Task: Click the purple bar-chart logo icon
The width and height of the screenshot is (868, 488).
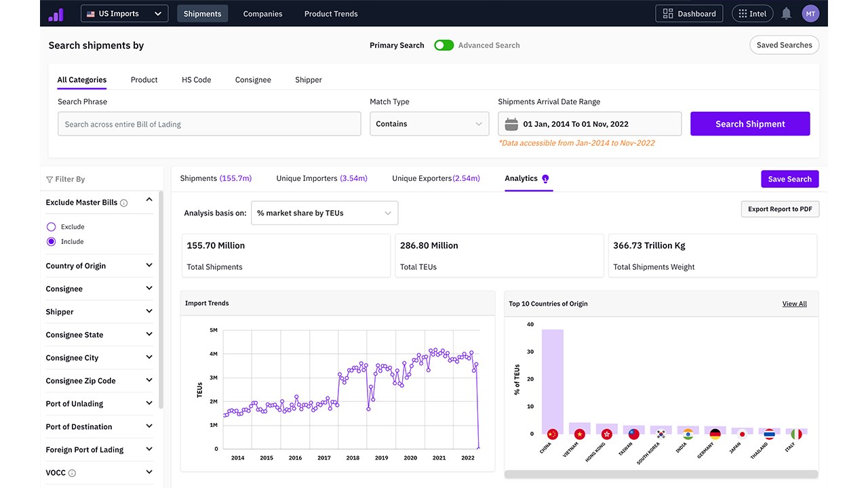Action: click(56, 14)
